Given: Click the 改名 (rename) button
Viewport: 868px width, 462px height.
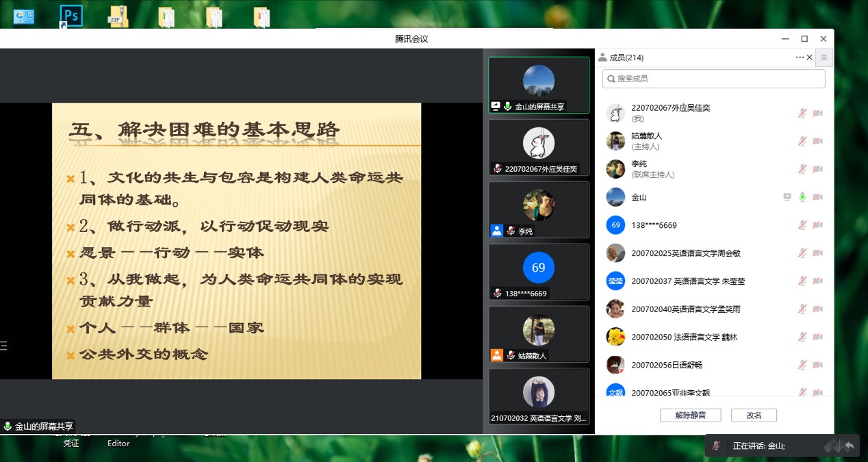Looking at the screenshot, I should [x=754, y=415].
